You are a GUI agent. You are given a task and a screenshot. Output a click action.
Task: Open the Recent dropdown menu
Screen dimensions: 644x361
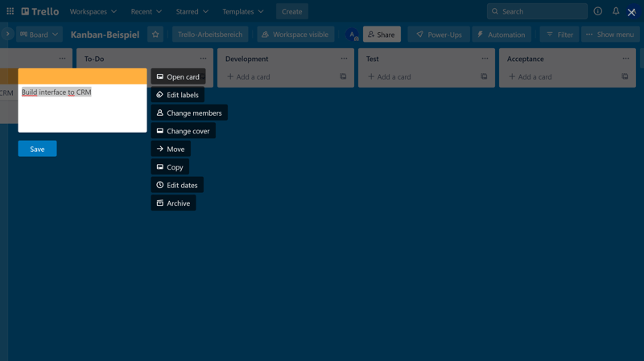(147, 11)
